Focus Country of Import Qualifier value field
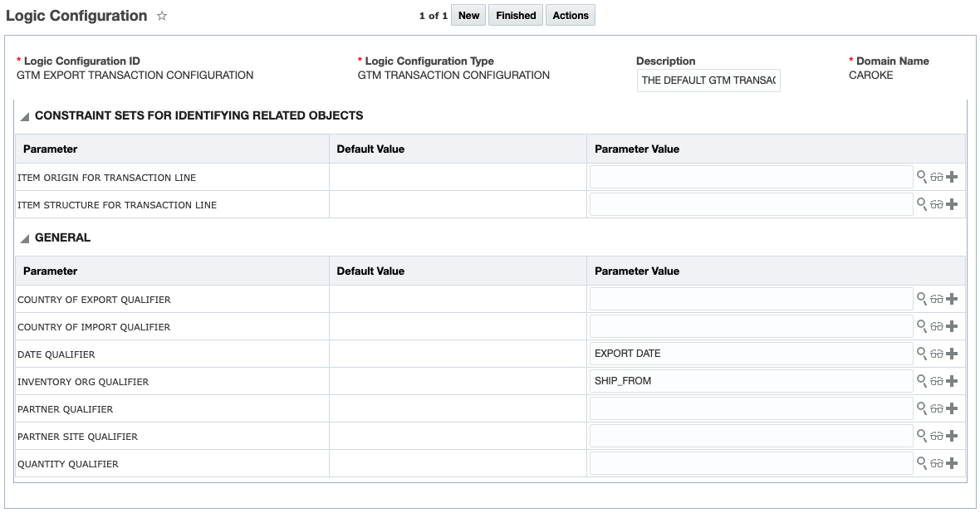The height and width of the screenshot is (513, 980). click(x=751, y=326)
